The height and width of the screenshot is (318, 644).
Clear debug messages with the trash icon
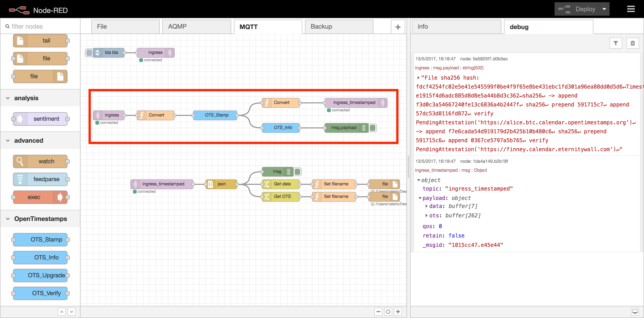[633, 43]
